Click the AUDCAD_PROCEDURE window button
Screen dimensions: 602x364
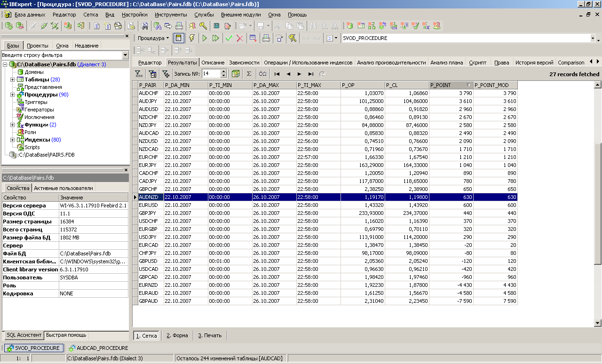tap(98, 348)
